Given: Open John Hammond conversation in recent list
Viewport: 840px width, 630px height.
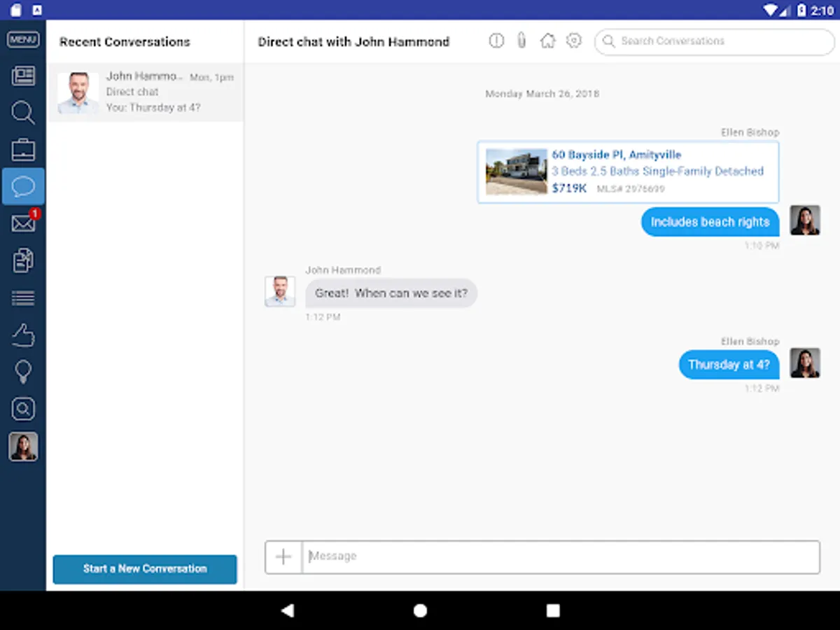Looking at the screenshot, I should [146, 92].
